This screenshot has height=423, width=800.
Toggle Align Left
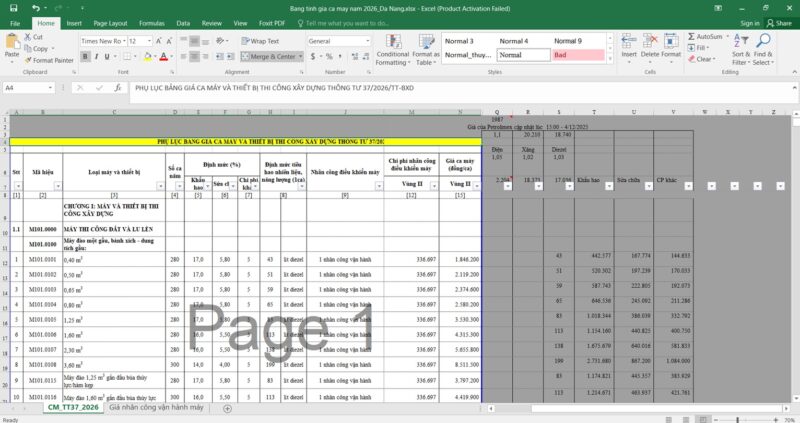coord(184,57)
